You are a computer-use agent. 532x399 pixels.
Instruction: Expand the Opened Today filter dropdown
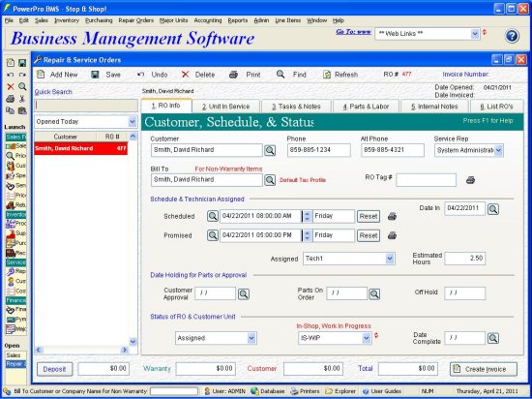(133, 122)
